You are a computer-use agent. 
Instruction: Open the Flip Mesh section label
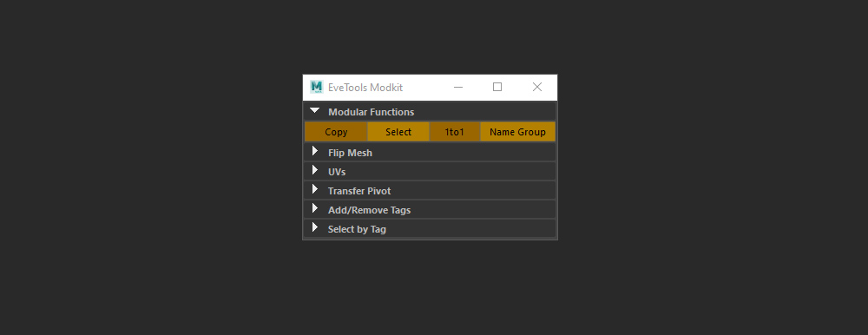[350, 153]
